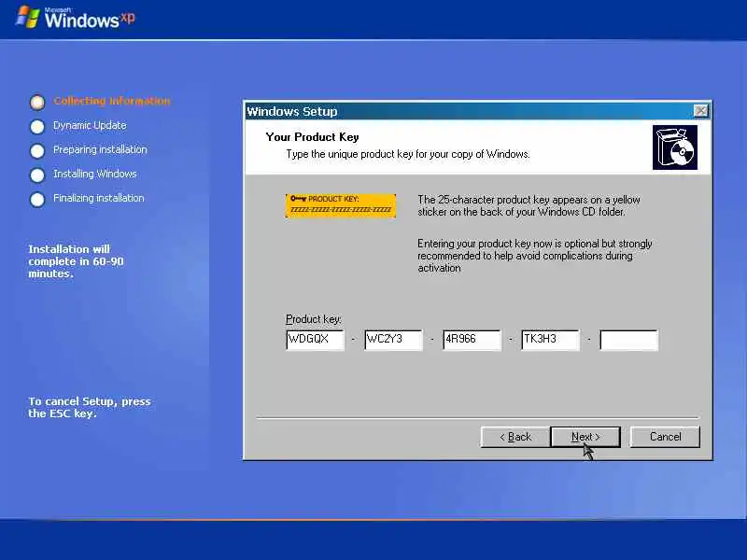747x560 pixels.
Task: Select the second product key field WC2Y3
Action: 393,340
